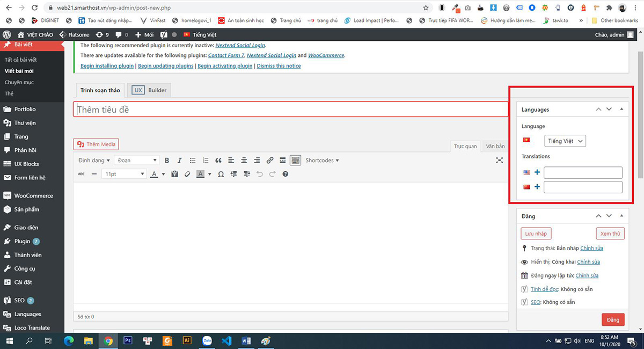Toggle bold formatting in the editor toolbar
The image size is (644, 349).
click(x=167, y=160)
